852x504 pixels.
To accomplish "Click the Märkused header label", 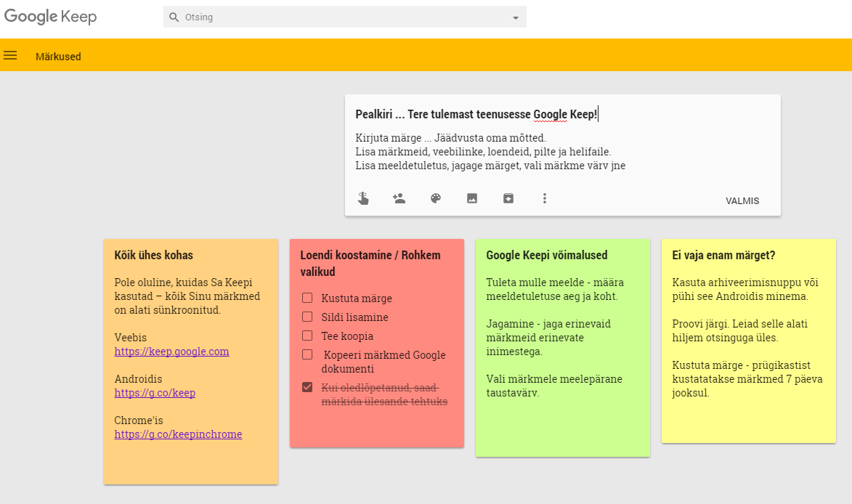I will [x=58, y=56].
